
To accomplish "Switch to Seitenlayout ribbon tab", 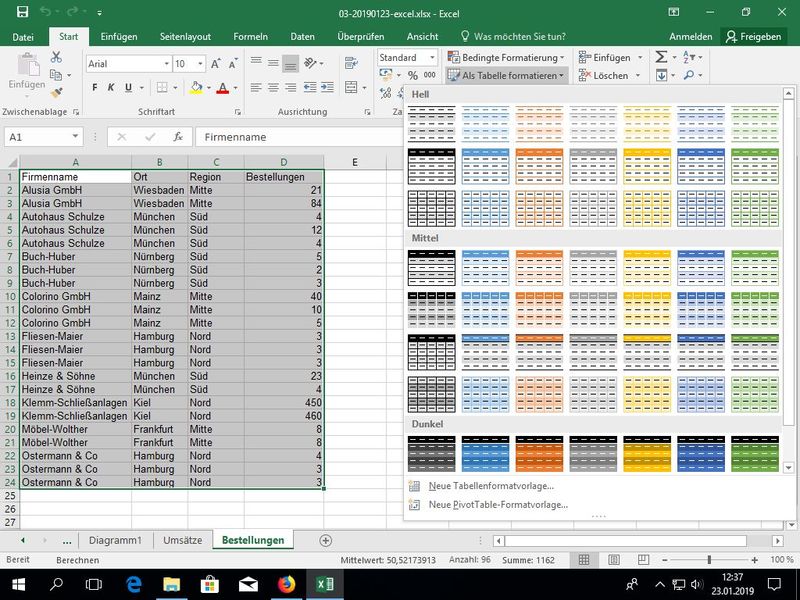I will coord(185,37).
